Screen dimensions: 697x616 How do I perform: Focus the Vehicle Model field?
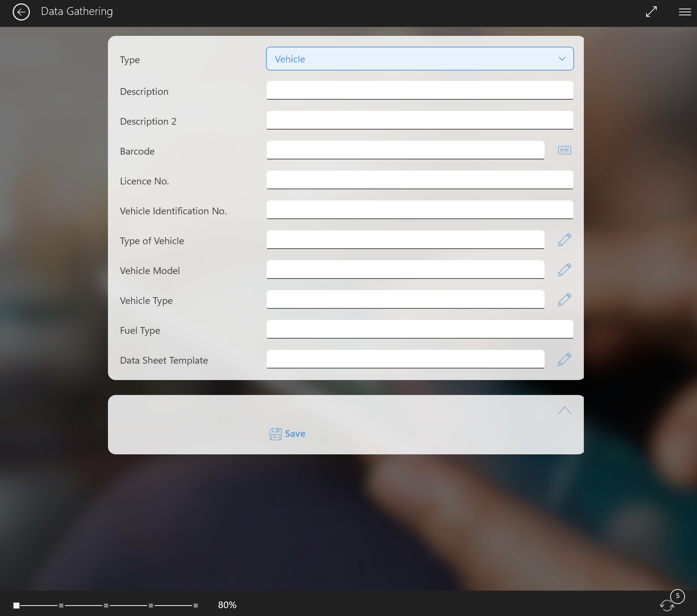coord(405,270)
